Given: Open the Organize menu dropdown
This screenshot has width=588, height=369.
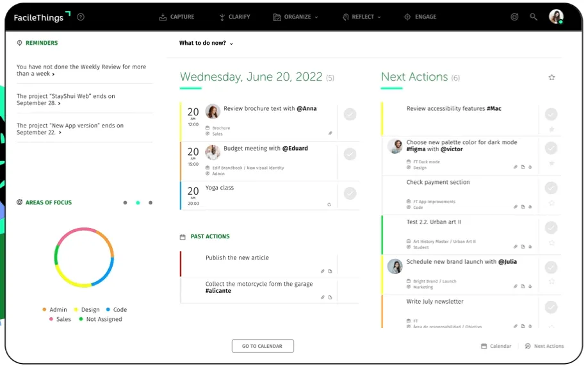Looking at the screenshot, I should (295, 17).
